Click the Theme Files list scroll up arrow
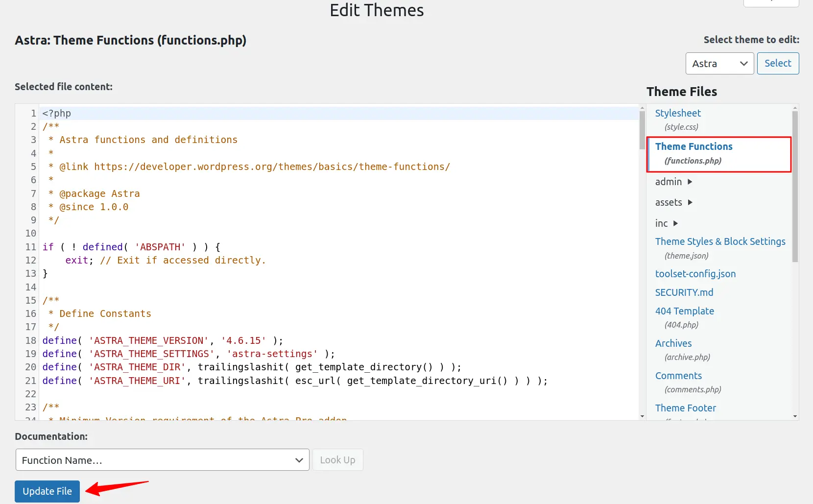 [795, 108]
